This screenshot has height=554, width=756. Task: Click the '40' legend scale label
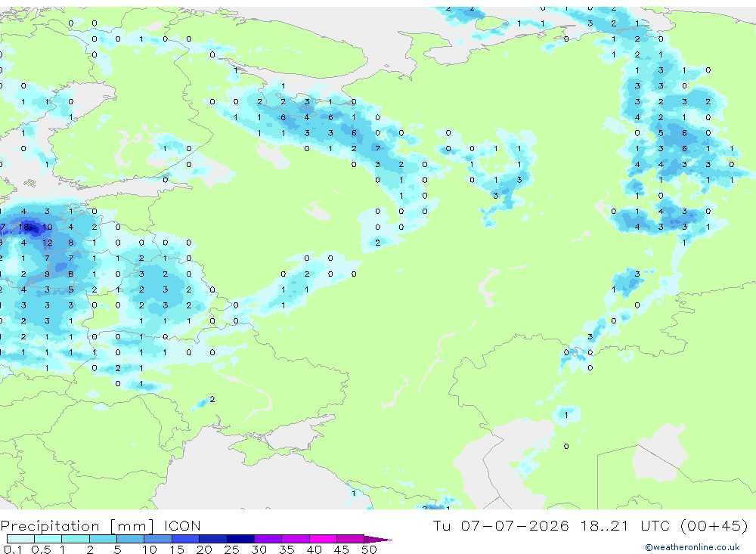[x=314, y=549]
